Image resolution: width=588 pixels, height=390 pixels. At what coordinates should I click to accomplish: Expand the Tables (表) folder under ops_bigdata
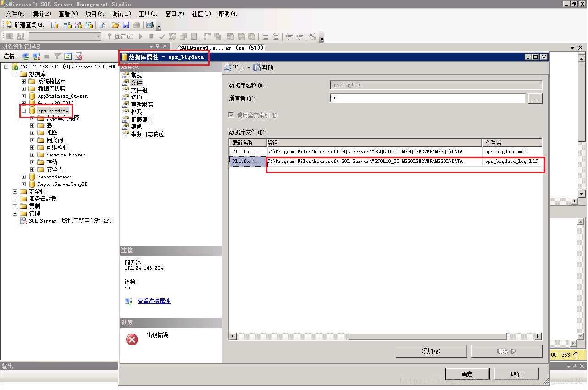tap(32, 125)
